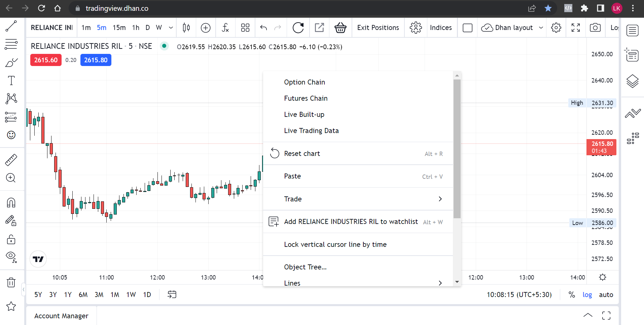
Task: Open the timezone 10:08:15 (UTC+5:30) menu
Action: pos(519,295)
